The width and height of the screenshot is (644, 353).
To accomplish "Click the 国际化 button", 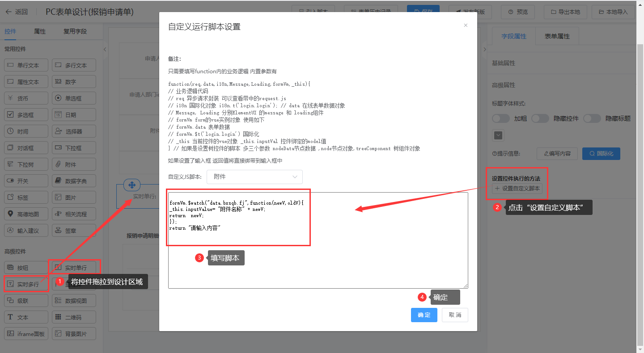I will 601,153.
